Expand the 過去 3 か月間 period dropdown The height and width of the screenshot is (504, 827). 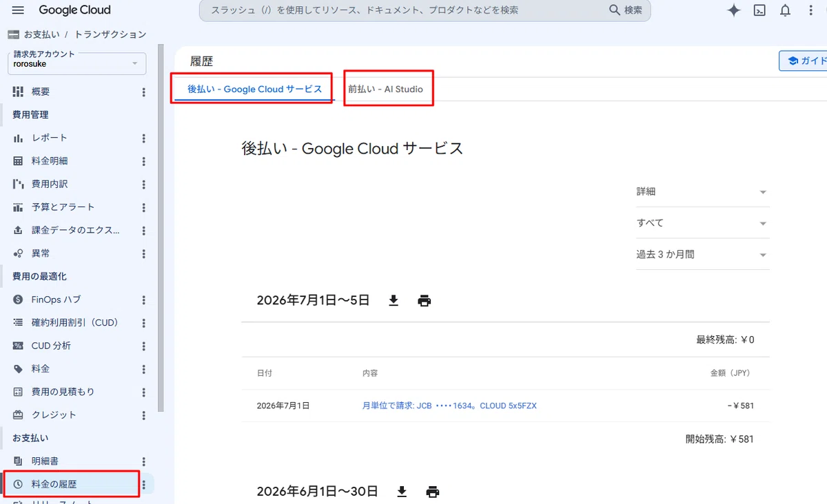point(702,254)
